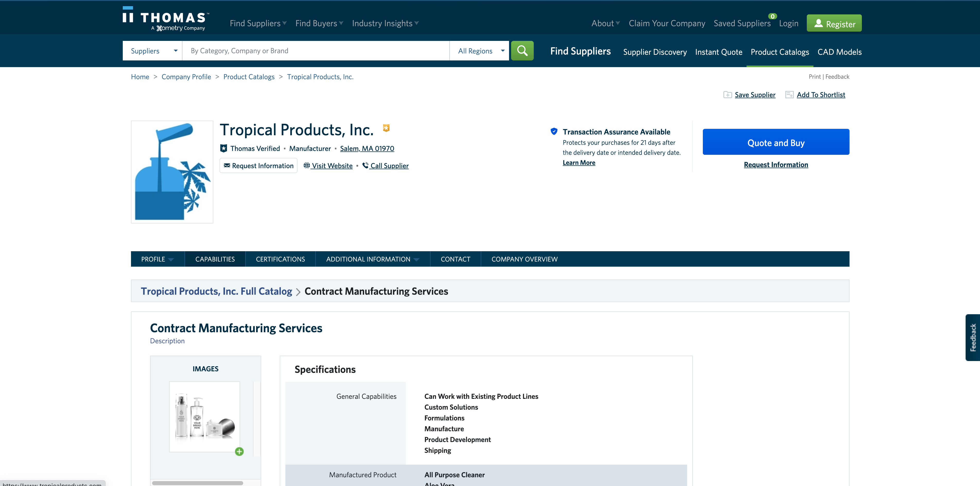Click the Thomas Verified badge icon
Image resolution: width=980 pixels, height=486 pixels.
pos(224,148)
